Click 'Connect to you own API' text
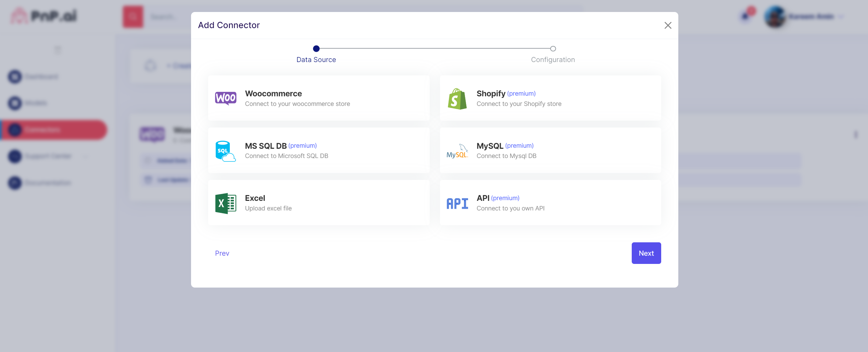This screenshot has height=352, width=868. (x=511, y=208)
